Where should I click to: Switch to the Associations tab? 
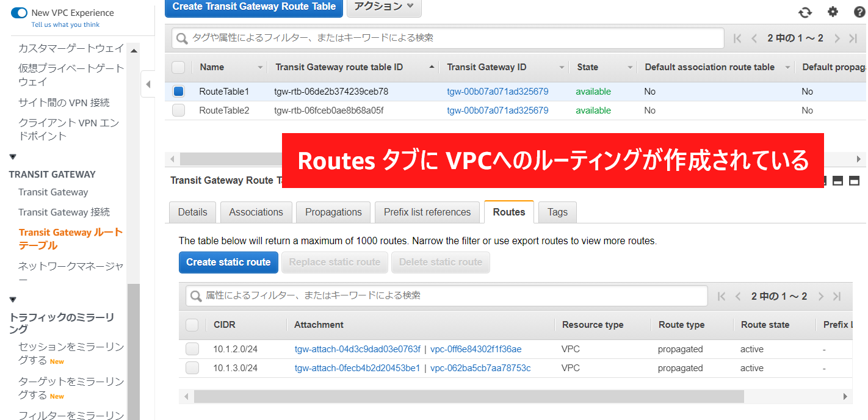(x=256, y=212)
